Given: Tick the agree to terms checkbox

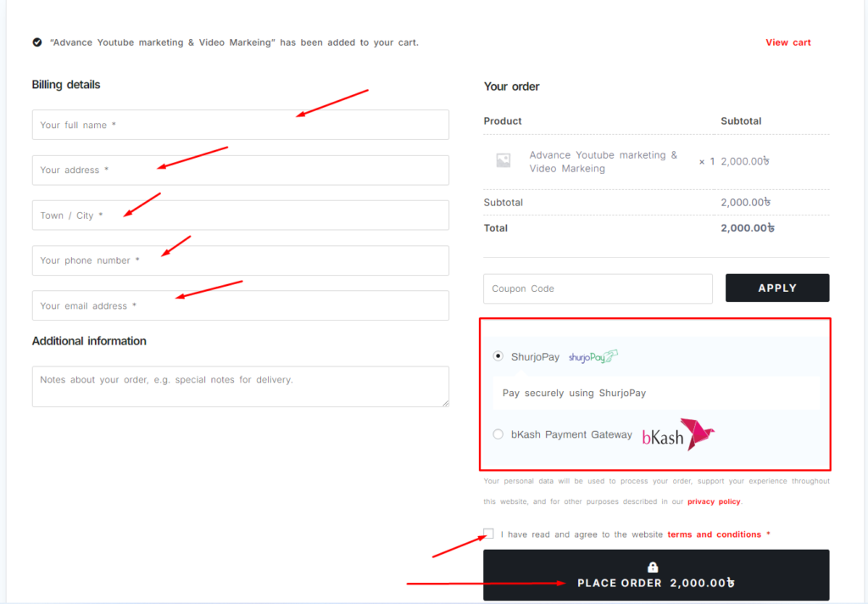Looking at the screenshot, I should coord(488,534).
